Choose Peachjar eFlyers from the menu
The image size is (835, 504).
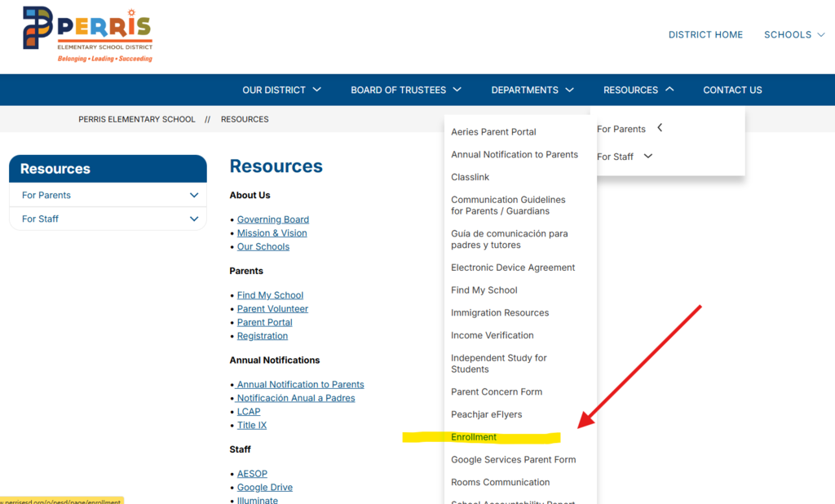point(486,414)
